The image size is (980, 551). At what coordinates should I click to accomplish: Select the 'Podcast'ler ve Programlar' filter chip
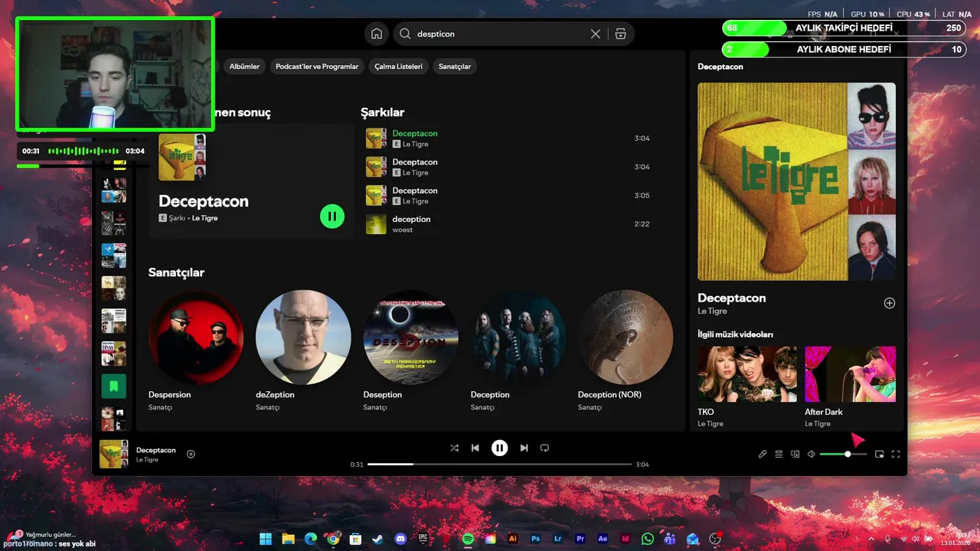[317, 67]
